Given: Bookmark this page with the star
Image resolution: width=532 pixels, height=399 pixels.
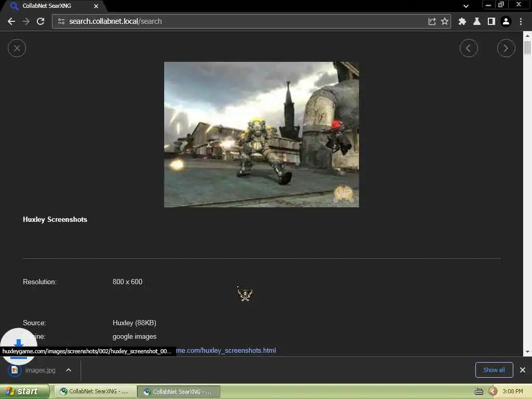Looking at the screenshot, I should click(x=445, y=21).
